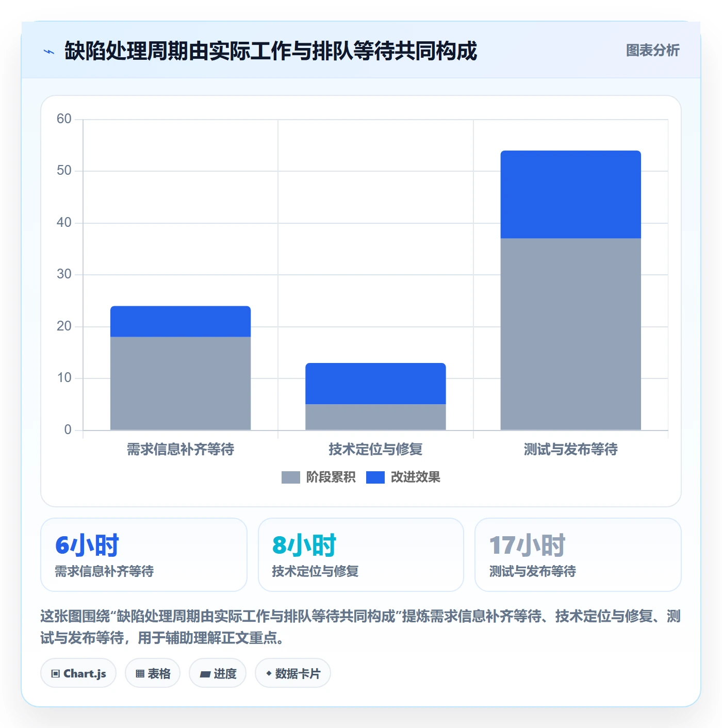
Task: Click blue bar segment for 测试与发布等待
Action: (x=571, y=194)
